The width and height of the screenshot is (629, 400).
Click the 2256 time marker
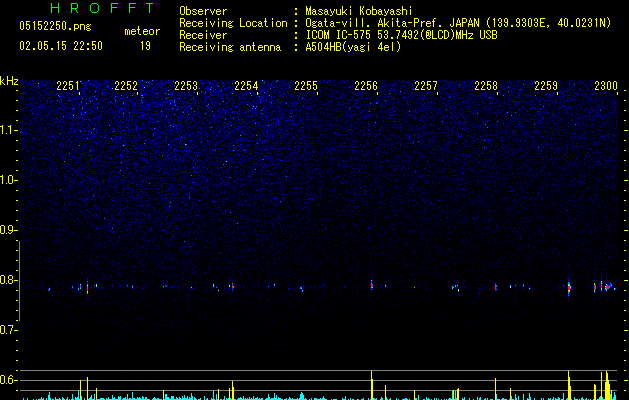[366, 86]
